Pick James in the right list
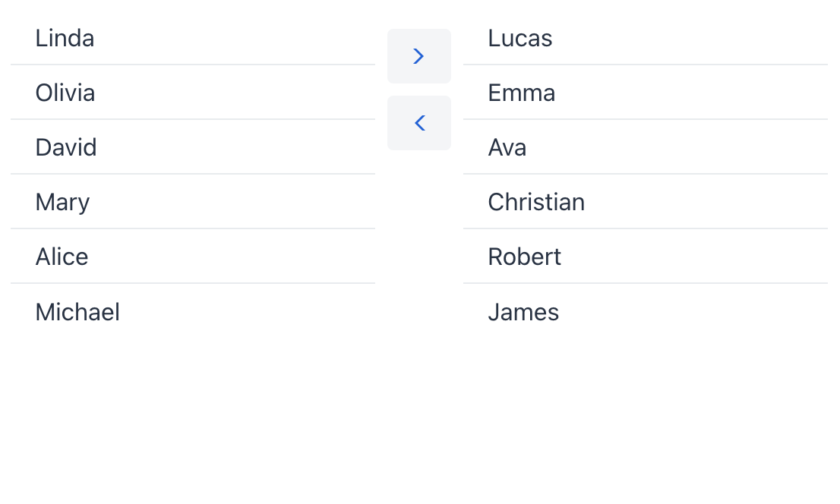This screenshot has width=840, height=504. pyautogui.click(x=523, y=312)
